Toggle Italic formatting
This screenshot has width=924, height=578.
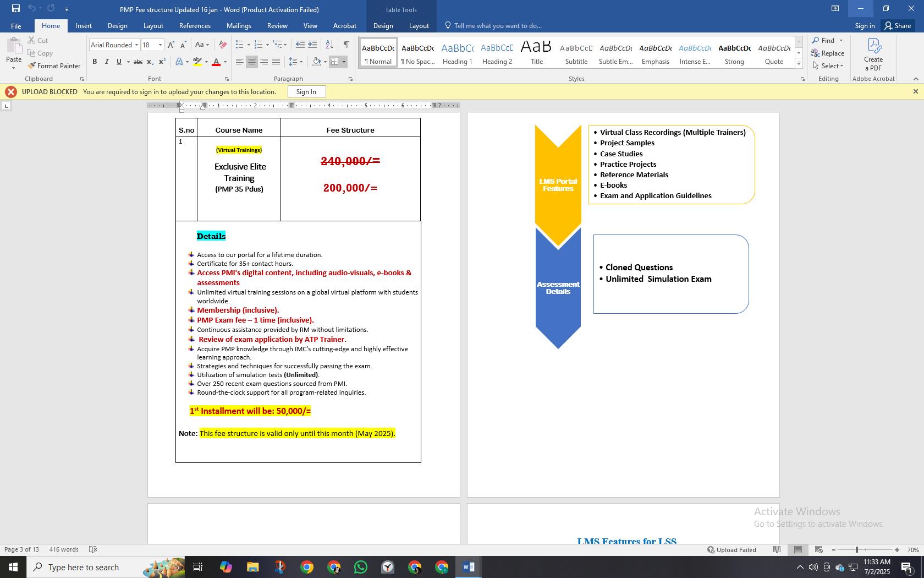107,62
